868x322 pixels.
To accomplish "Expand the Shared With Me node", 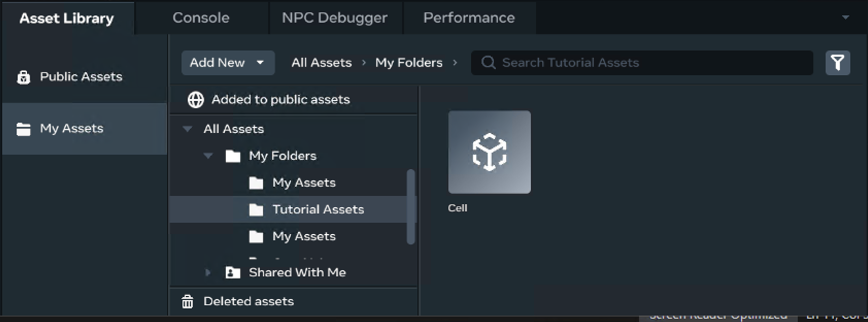I will (x=208, y=272).
